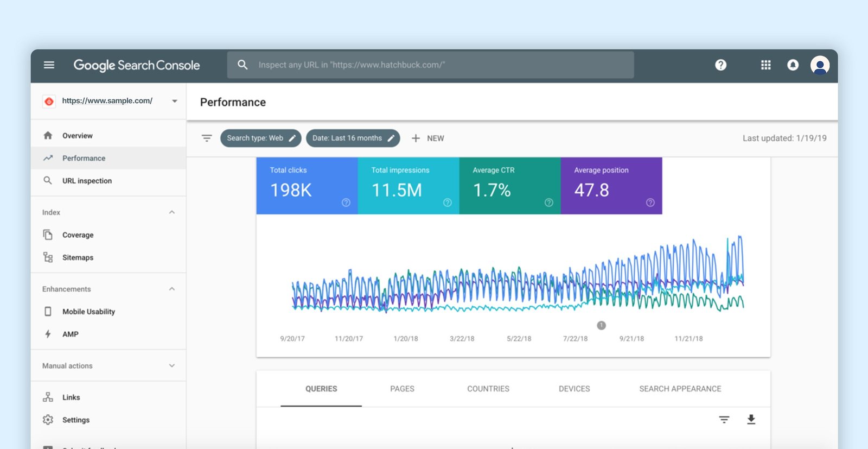Download the queries table data
The height and width of the screenshot is (449, 868).
pos(751,419)
